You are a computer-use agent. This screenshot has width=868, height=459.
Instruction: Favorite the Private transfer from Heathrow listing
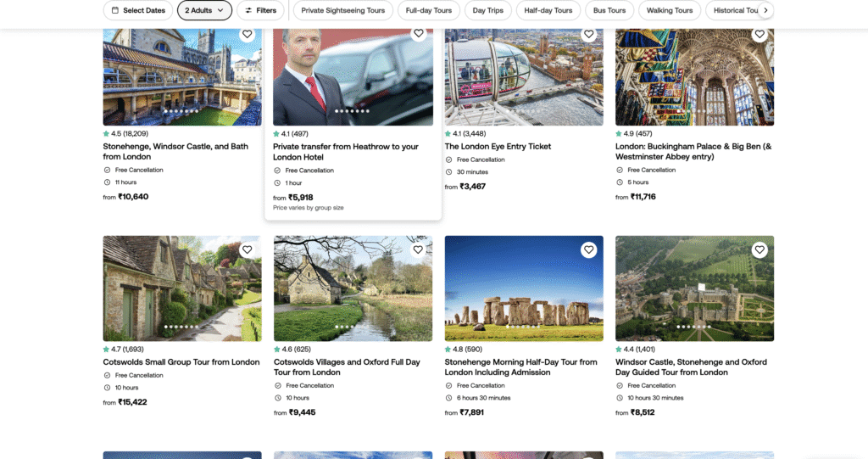point(418,34)
